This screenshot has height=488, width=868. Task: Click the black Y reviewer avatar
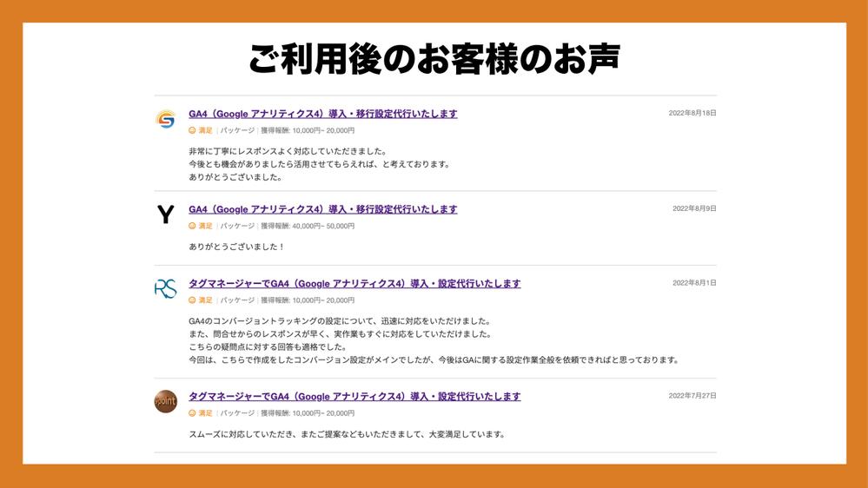[x=165, y=214]
